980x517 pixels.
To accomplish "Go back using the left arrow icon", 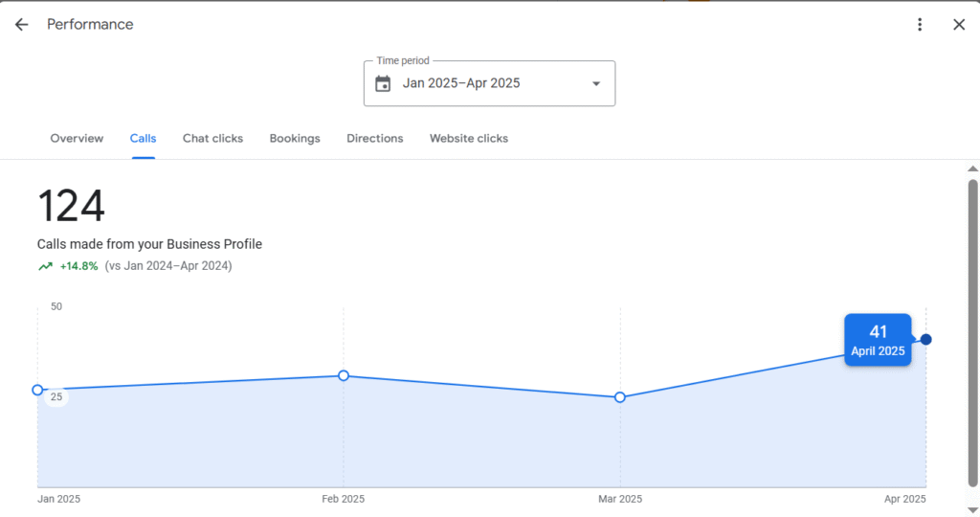I will coord(22,24).
